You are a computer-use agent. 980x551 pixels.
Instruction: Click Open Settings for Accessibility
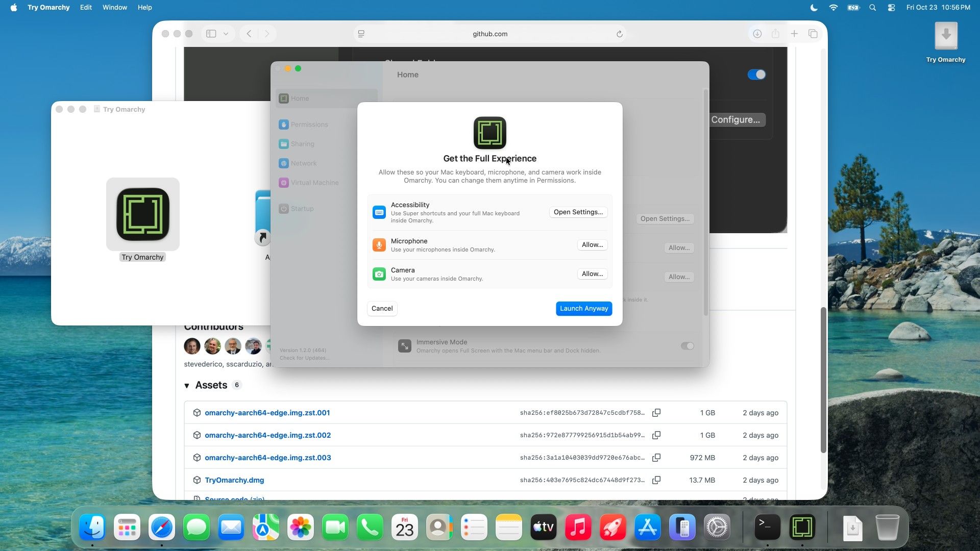point(578,212)
